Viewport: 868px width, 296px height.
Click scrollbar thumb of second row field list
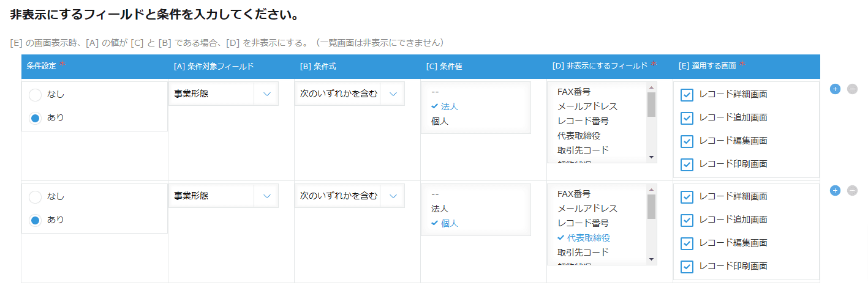point(651,206)
